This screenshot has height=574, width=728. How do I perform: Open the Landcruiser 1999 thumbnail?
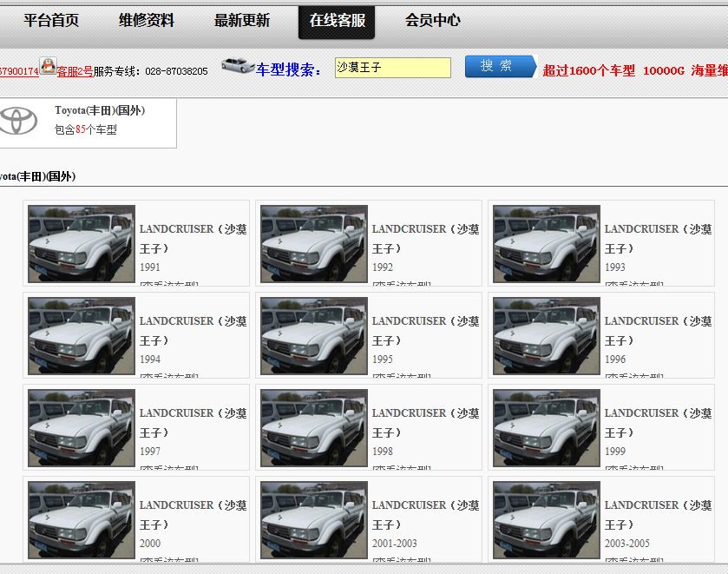pos(547,428)
